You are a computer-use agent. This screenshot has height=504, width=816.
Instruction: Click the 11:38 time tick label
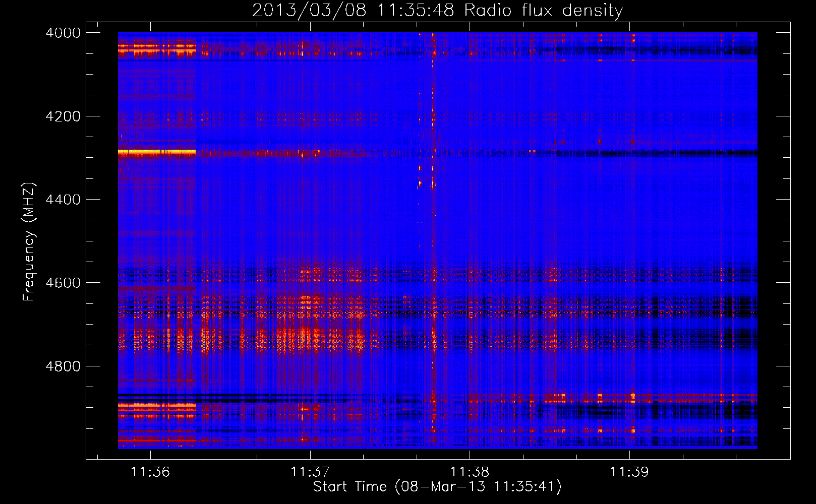click(470, 472)
